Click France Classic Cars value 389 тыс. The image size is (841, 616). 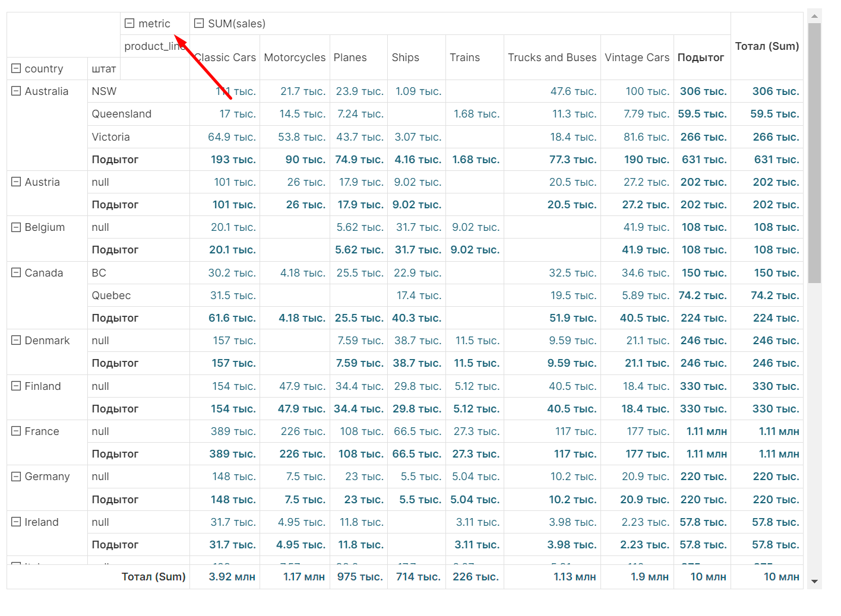click(x=233, y=431)
